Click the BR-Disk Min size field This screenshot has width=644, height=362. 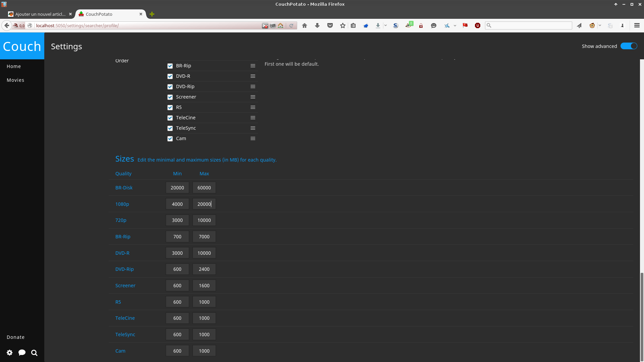tap(177, 188)
